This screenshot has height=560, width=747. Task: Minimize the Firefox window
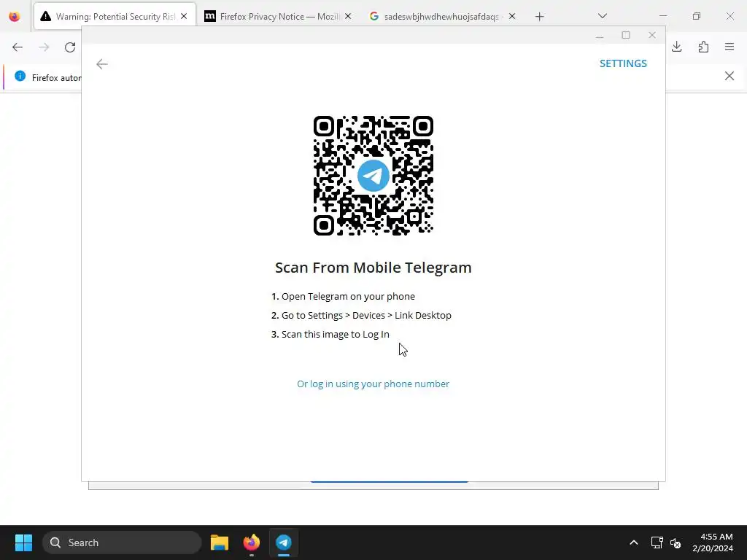[663, 16]
